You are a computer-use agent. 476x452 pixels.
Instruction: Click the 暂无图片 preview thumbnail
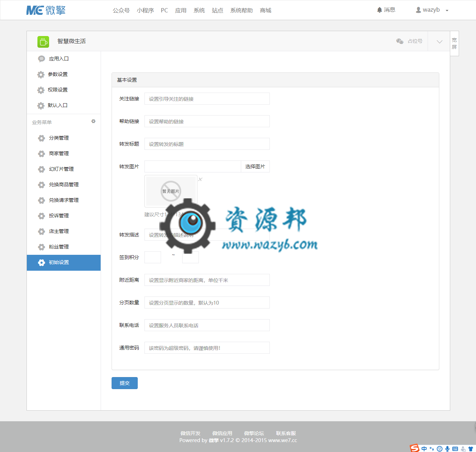click(171, 191)
